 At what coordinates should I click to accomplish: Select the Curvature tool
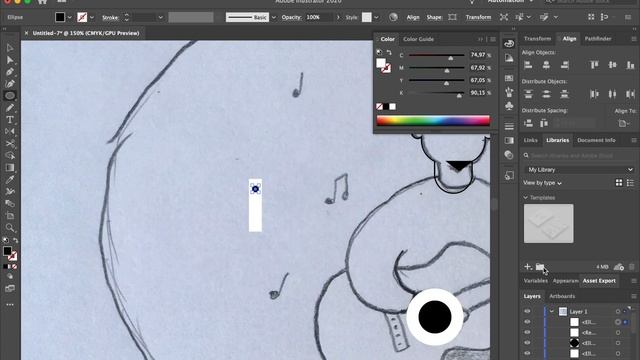10,84
